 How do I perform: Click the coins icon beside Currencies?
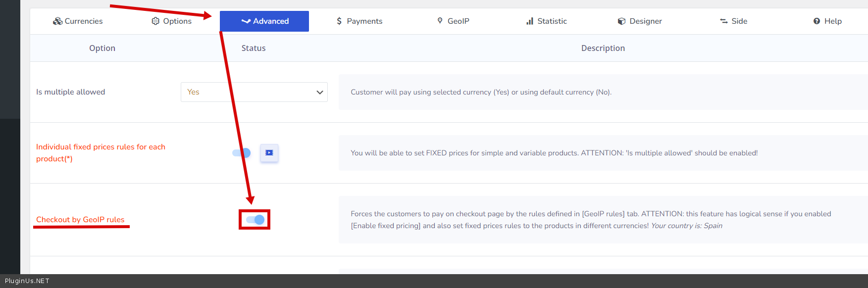point(57,21)
